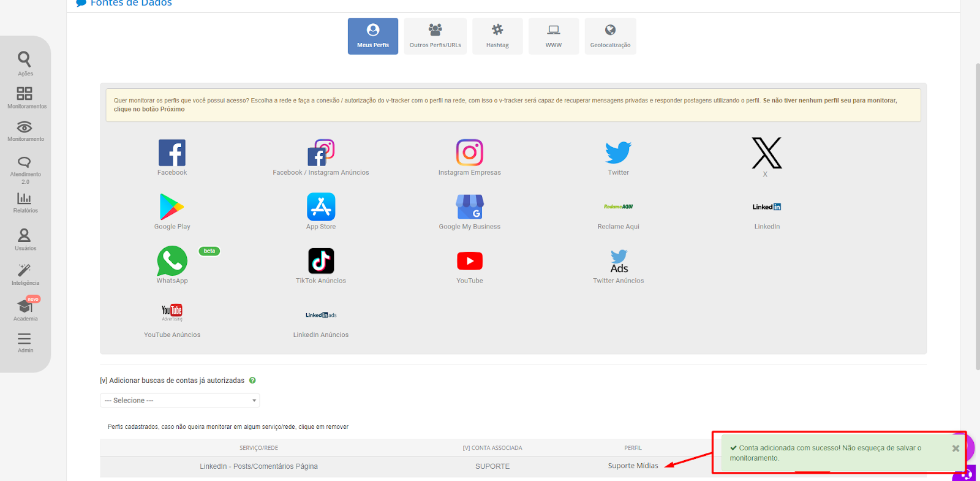Select Google My Business icon

470,206
